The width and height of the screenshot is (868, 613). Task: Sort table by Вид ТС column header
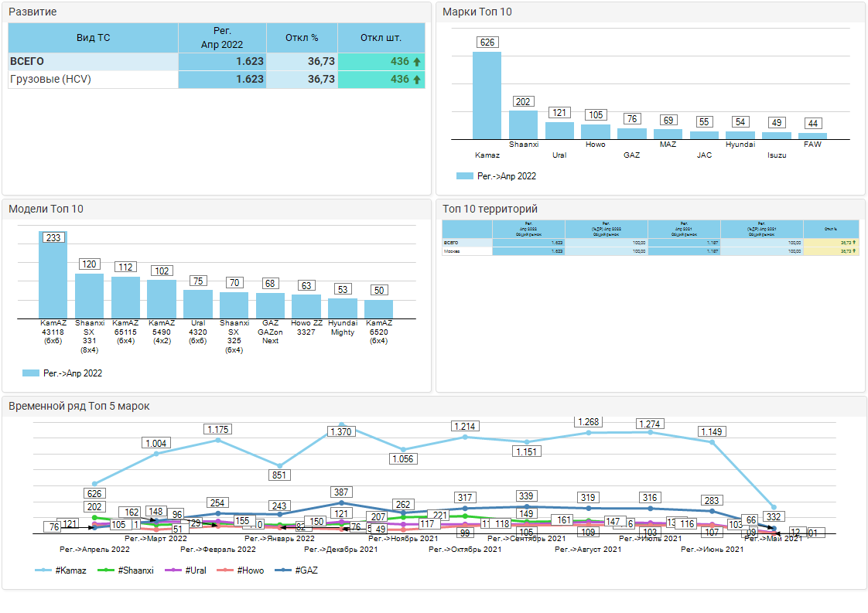point(93,38)
